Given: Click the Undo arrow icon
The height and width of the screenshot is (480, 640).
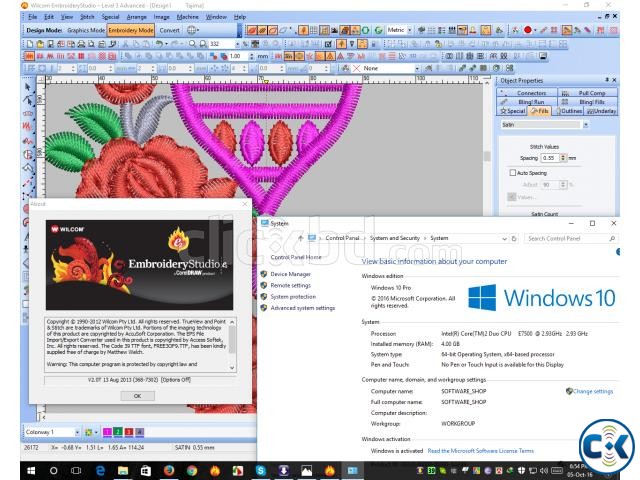Looking at the screenshot, I should pos(159,44).
